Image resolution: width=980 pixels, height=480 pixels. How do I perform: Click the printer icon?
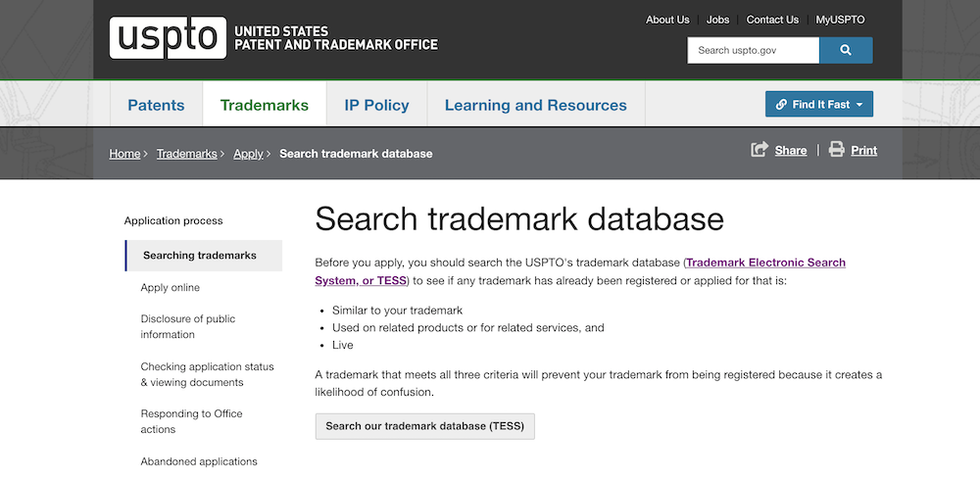point(836,149)
